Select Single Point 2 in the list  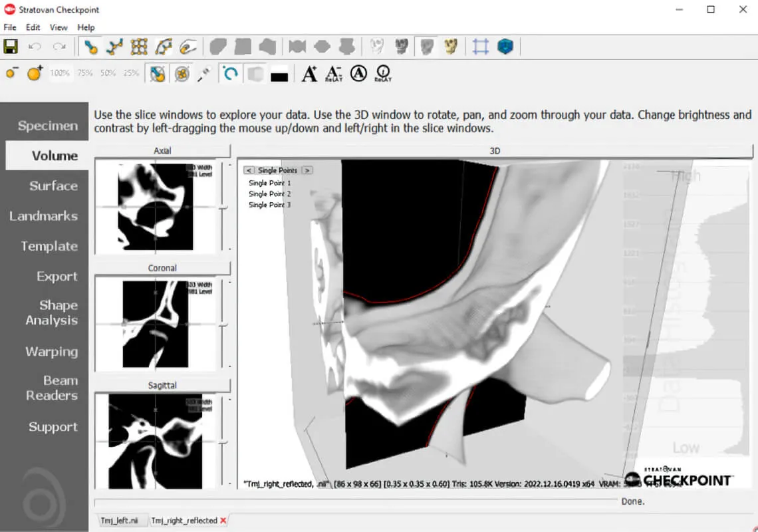click(x=269, y=194)
